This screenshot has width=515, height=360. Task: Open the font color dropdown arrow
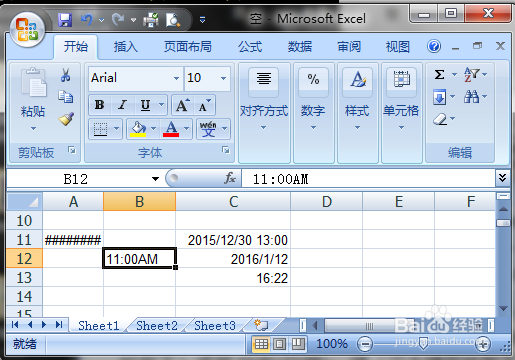[x=186, y=129]
